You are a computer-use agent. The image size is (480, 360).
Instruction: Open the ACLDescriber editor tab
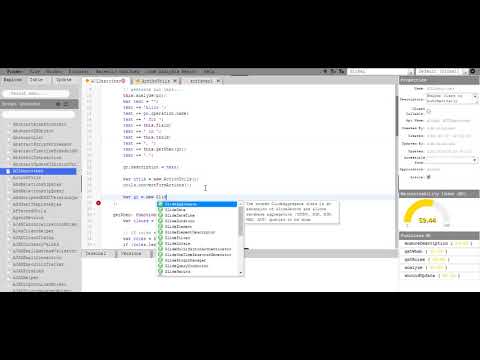pos(106,81)
